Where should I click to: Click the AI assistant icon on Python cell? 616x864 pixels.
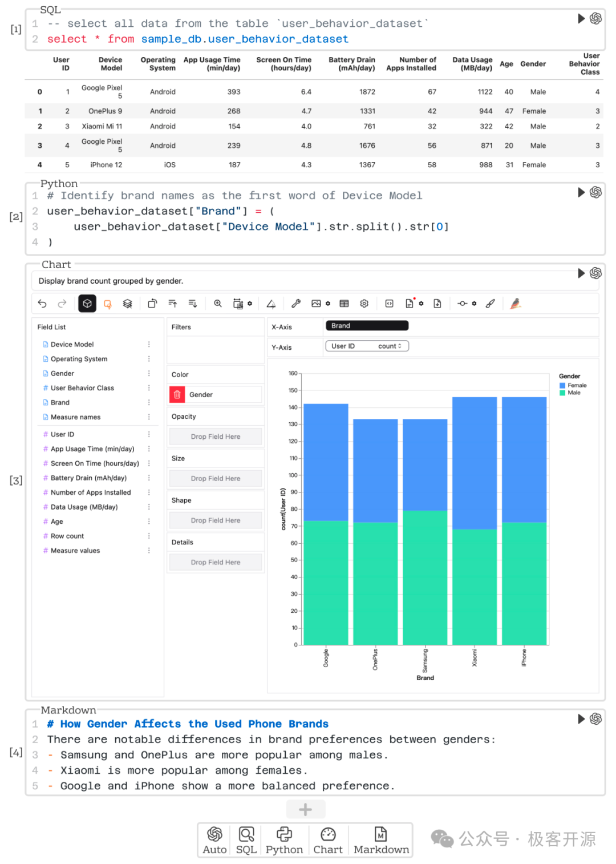point(596,192)
